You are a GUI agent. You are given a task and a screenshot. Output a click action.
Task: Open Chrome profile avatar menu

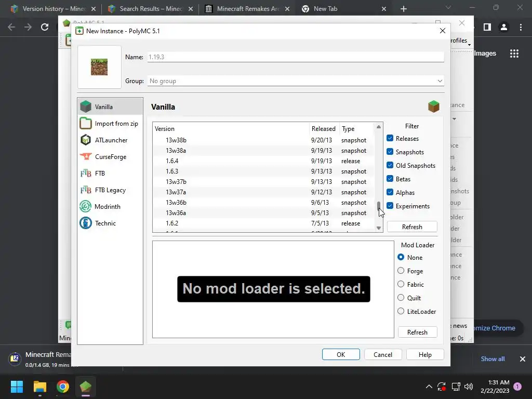tap(504, 27)
